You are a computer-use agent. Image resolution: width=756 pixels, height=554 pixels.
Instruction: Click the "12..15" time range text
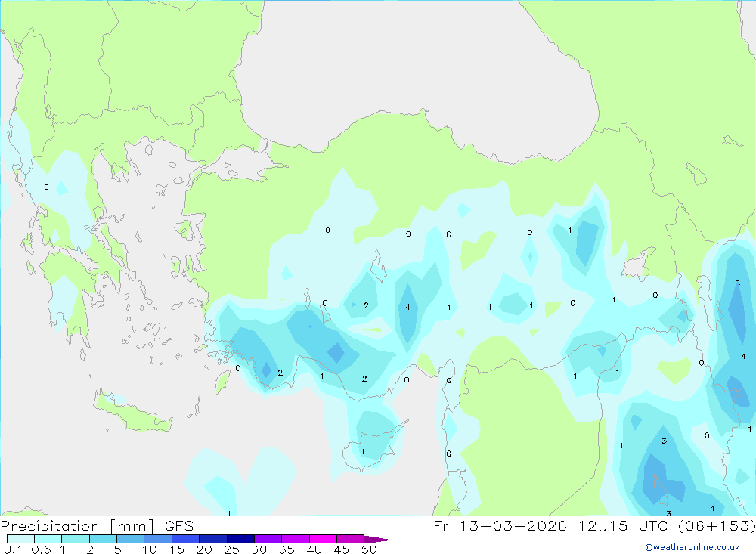[603, 525]
